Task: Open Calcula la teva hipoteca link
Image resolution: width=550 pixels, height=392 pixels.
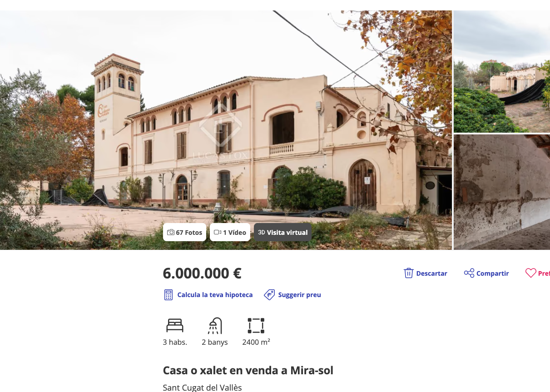Action: [215, 295]
